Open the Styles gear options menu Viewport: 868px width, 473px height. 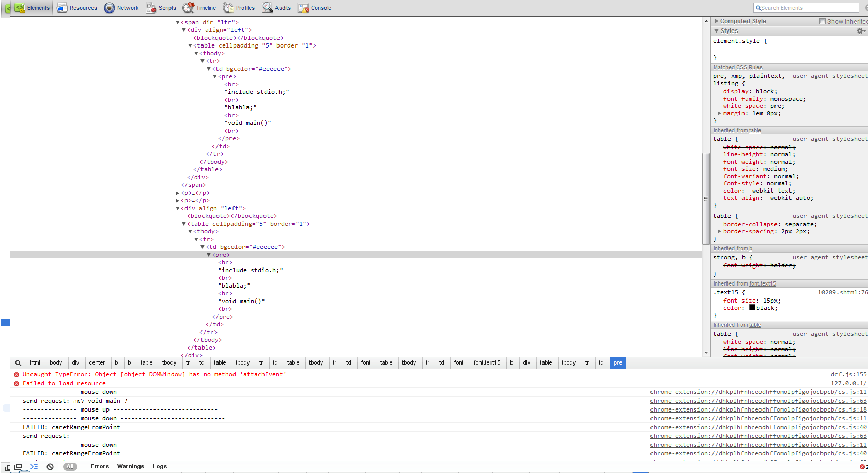click(860, 31)
